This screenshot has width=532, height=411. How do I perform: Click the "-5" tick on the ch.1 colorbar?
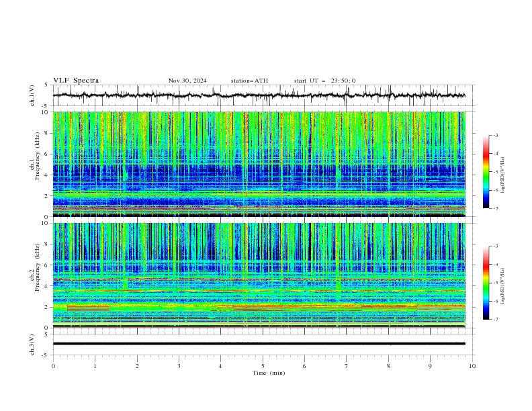tap(496, 172)
